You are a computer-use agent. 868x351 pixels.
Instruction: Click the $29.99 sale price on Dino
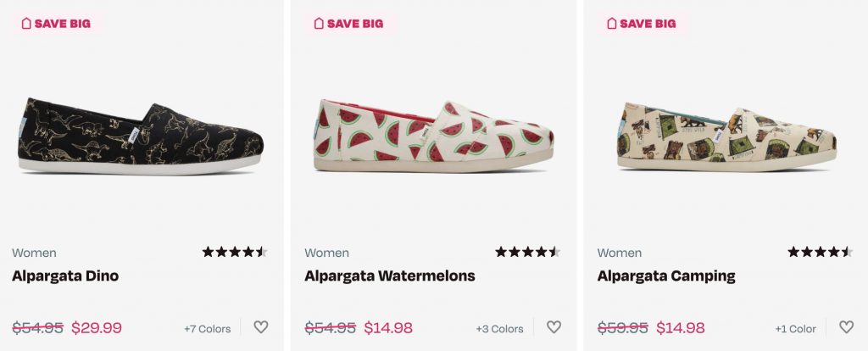coord(97,328)
